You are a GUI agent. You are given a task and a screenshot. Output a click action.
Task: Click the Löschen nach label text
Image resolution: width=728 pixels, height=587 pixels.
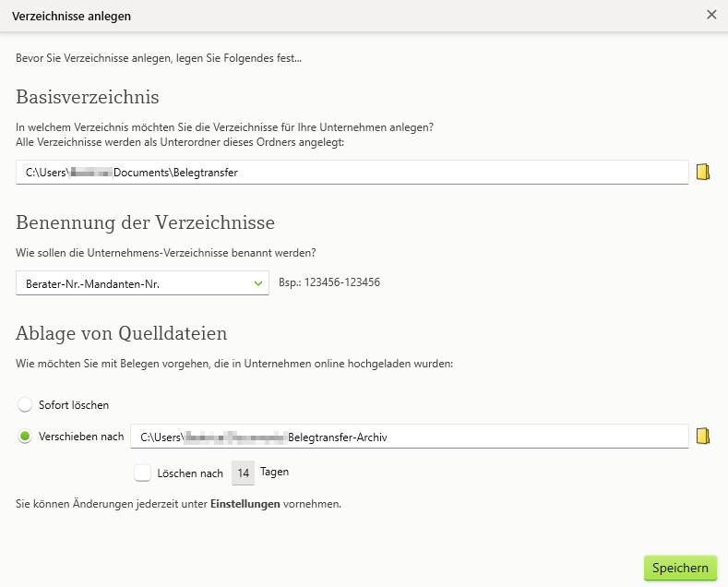(x=190, y=473)
